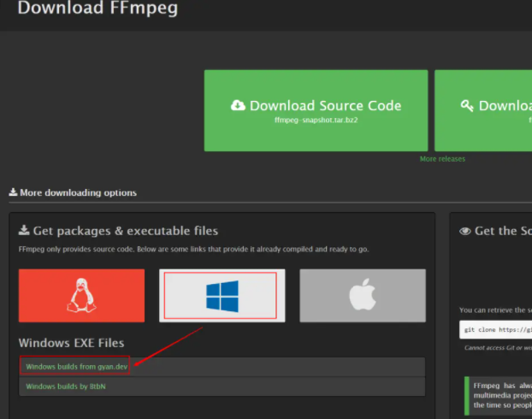
Task: Click the git clone command field
Action: 495,329
